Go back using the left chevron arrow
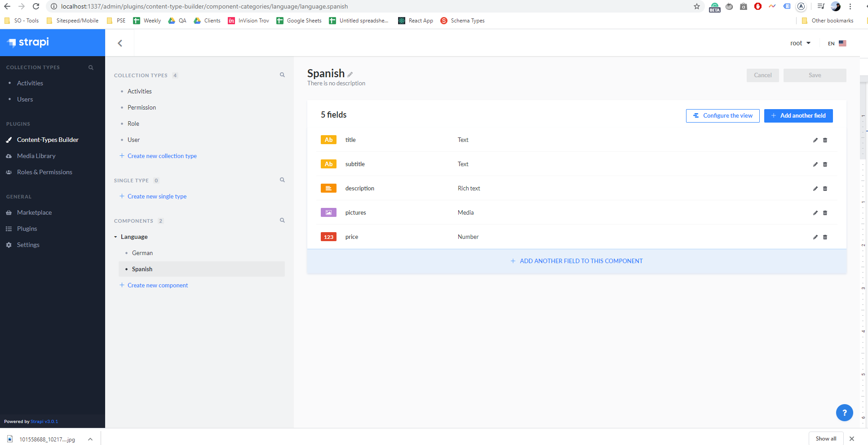868x445 pixels. [x=120, y=43]
